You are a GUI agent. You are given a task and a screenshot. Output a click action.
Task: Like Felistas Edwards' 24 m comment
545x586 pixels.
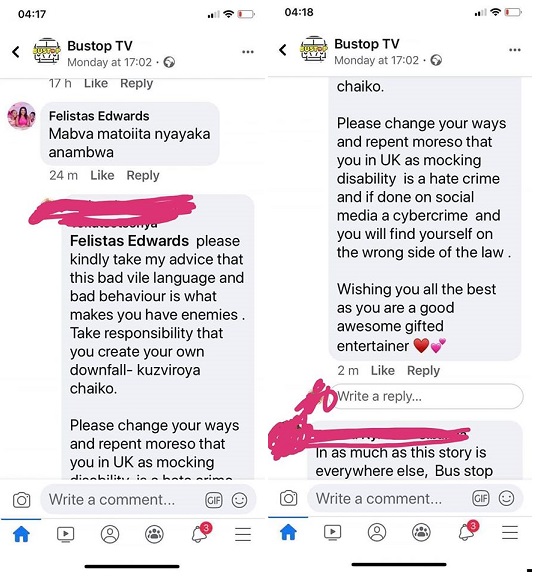[102, 175]
